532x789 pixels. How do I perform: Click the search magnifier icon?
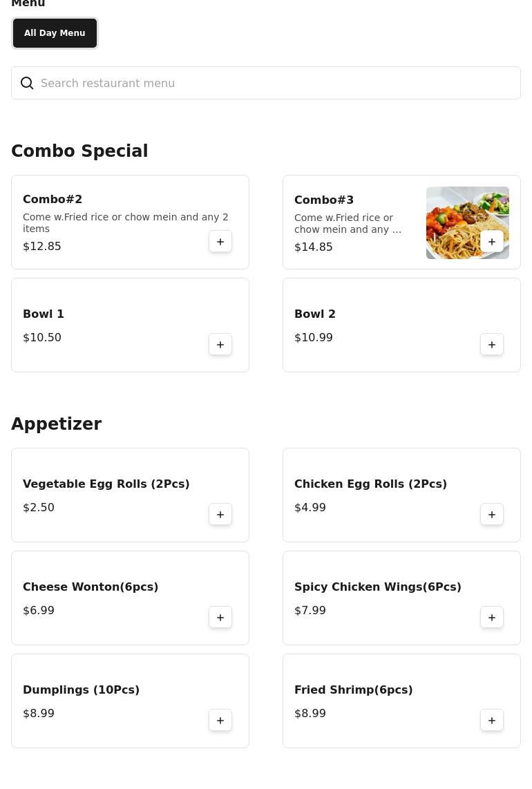tap(27, 83)
